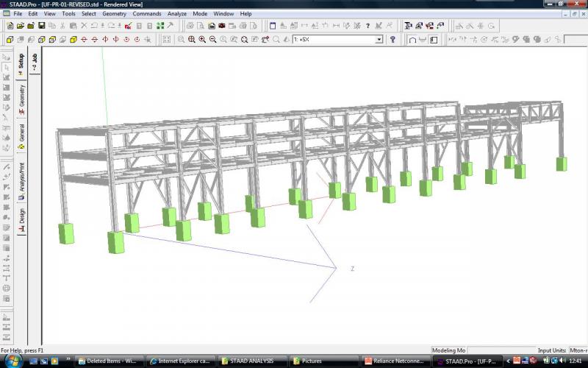Click the Isometric View cube icon
The image size is (588, 368).
tap(72, 40)
